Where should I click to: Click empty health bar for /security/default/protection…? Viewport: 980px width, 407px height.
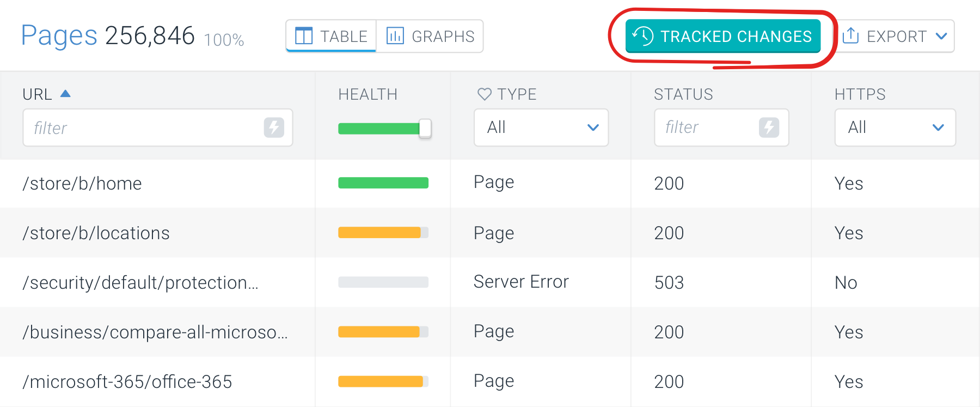pyautogui.click(x=383, y=282)
